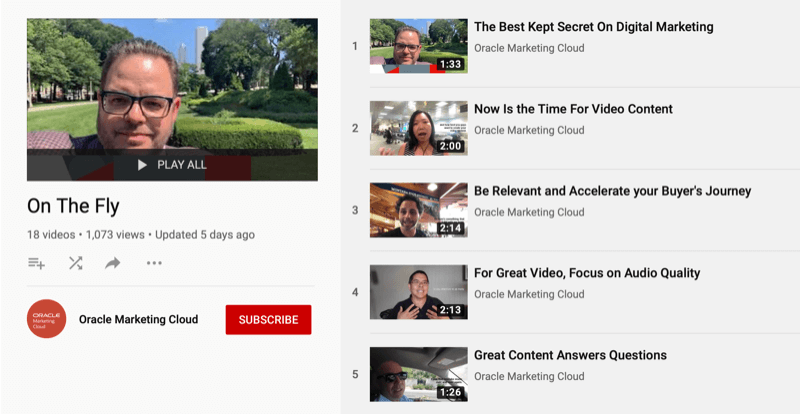The height and width of the screenshot is (414, 800).
Task: Click the channel name under For Great Video
Action: tap(529, 294)
